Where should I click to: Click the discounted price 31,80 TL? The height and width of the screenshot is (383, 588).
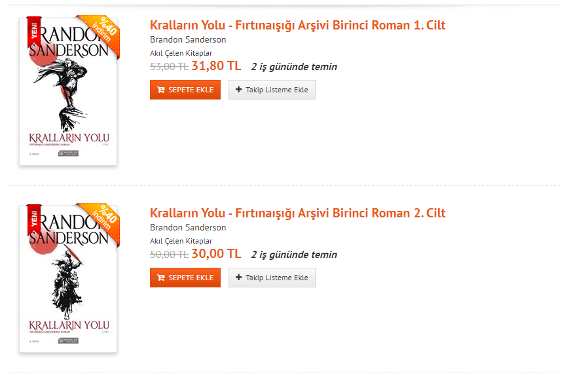tap(216, 66)
